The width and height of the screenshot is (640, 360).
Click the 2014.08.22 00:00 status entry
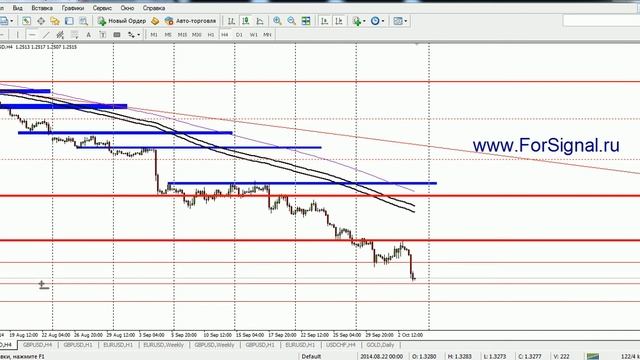click(381, 356)
